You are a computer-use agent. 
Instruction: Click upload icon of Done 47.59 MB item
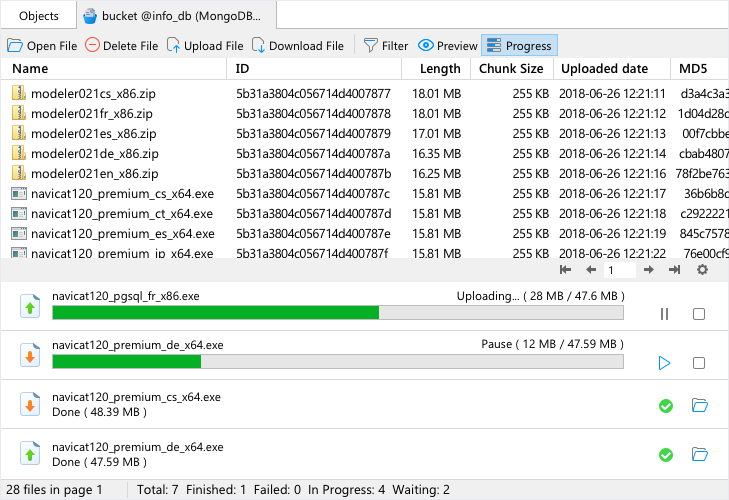tap(30, 453)
